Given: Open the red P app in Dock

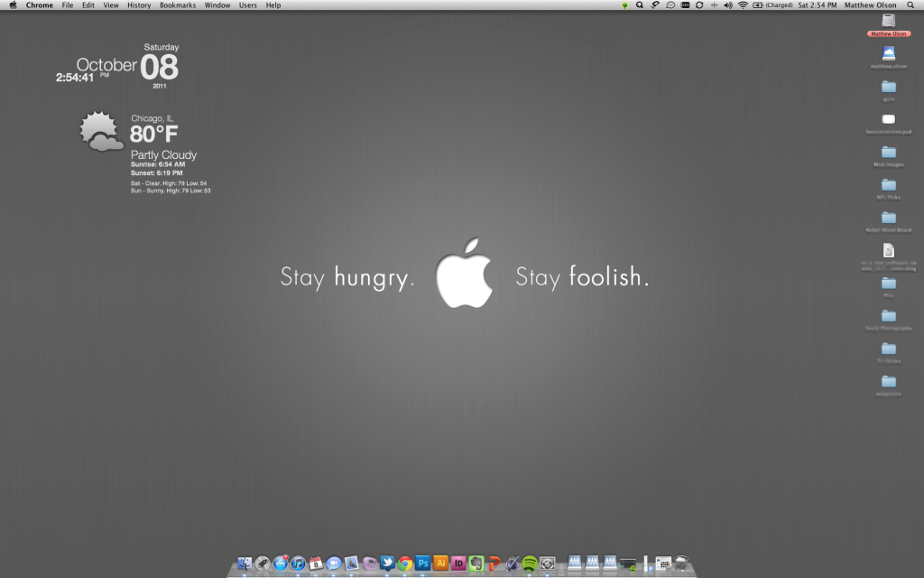Looking at the screenshot, I should tap(494, 564).
